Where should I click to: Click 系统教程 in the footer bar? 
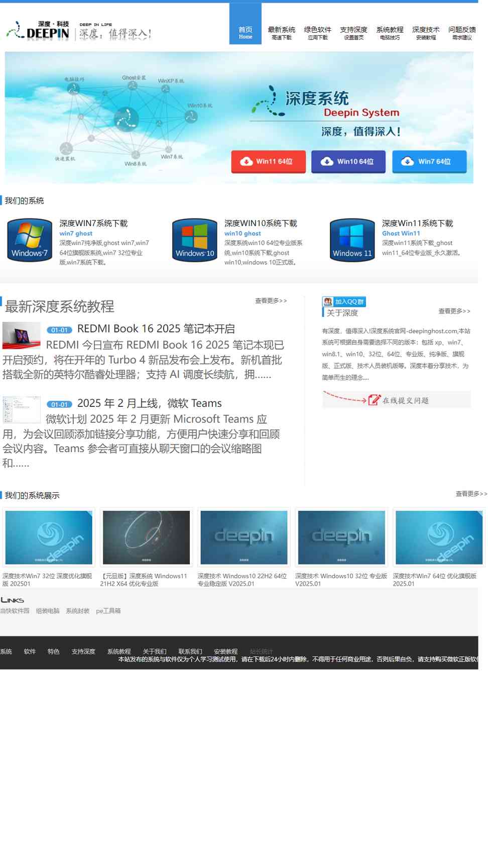[x=119, y=652]
